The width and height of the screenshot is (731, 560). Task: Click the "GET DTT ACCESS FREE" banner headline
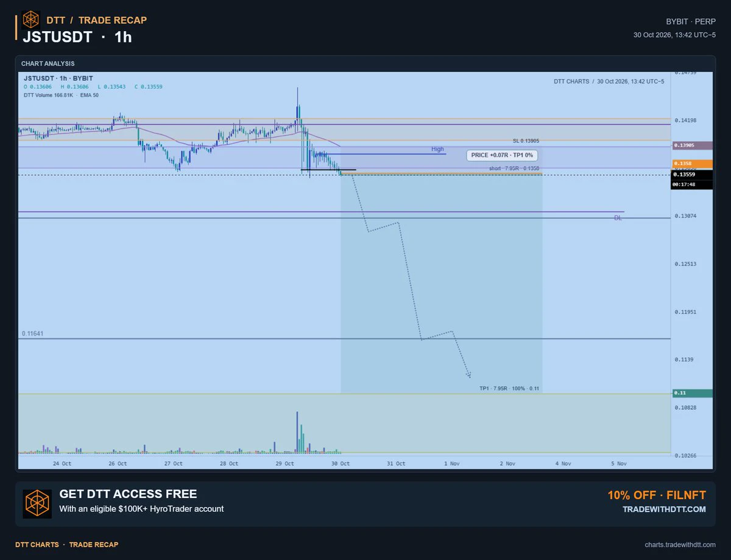(x=128, y=494)
